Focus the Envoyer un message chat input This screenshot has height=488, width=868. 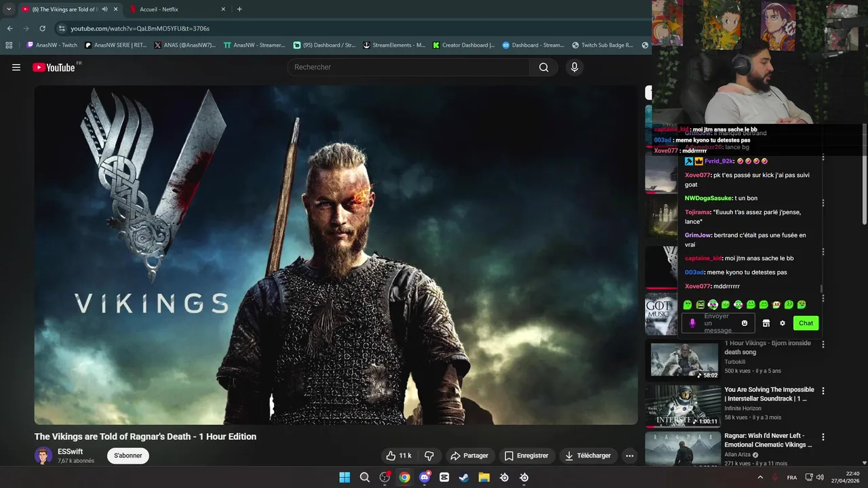coord(717,323)
